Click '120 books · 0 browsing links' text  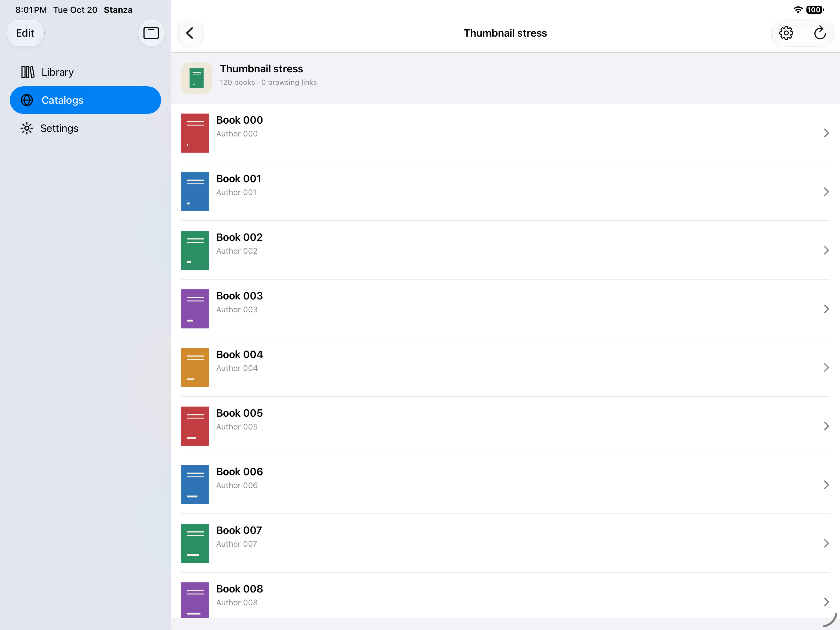click(268, 82)
